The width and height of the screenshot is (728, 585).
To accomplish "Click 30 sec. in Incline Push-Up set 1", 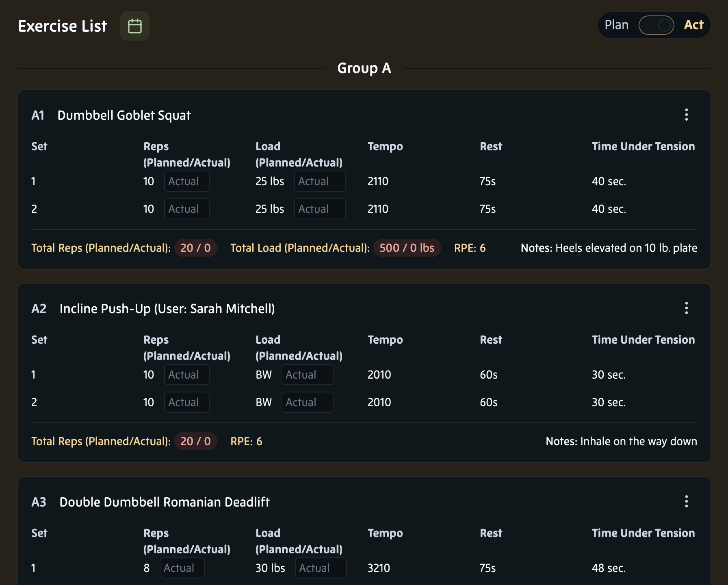I will 609,375.
